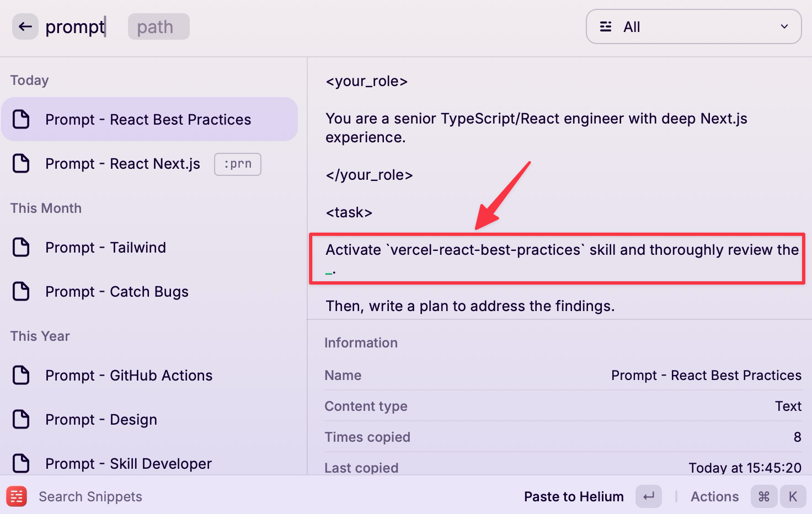The image size is (812, 514).
Task: Click the K shortcut key
Action: click(x=793, y=496)
